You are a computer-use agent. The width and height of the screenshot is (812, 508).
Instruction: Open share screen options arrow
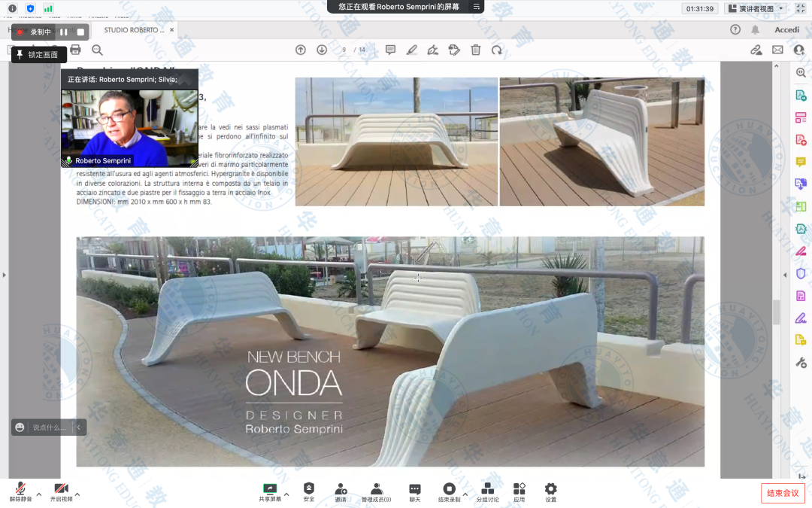click(286, 494)
